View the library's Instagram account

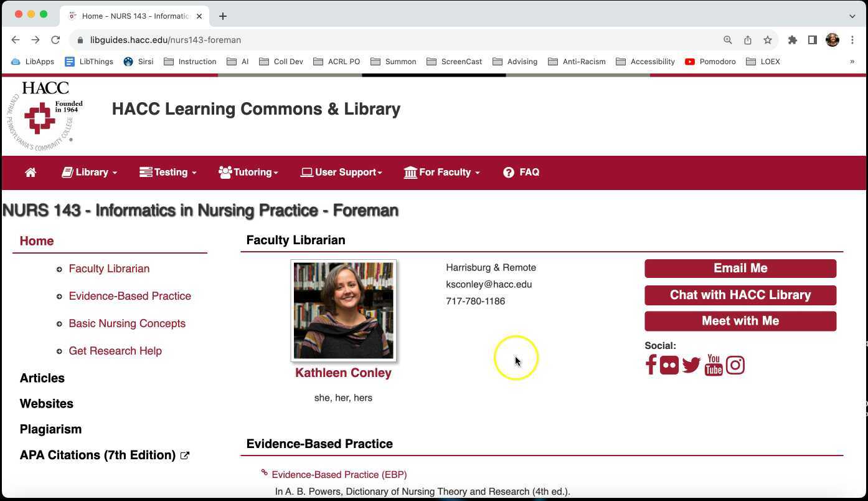735,365
